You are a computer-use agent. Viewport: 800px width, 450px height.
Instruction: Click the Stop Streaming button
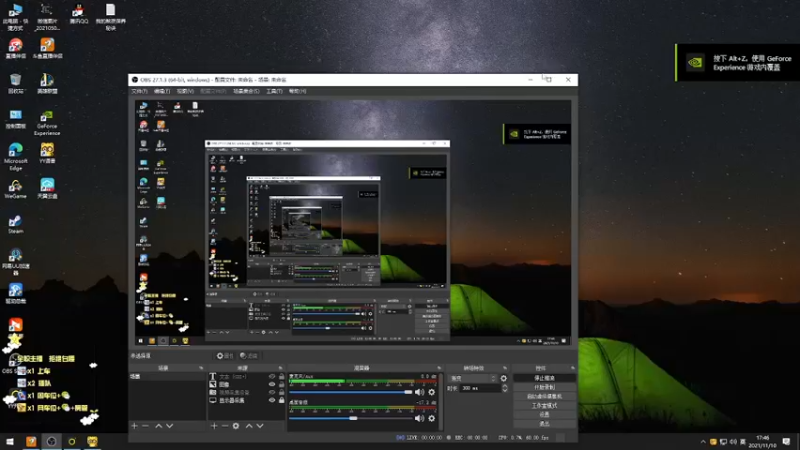point(544,378)
